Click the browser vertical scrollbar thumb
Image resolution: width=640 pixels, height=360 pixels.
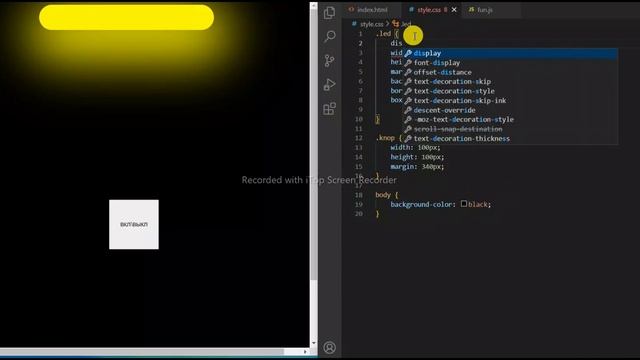(313, 145)
